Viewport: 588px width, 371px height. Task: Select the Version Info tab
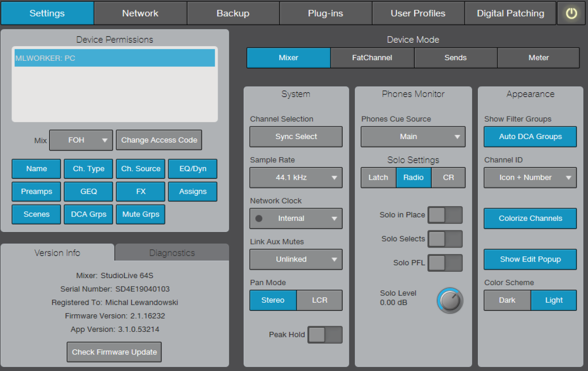pyautogui.click(x=57, y=253)
